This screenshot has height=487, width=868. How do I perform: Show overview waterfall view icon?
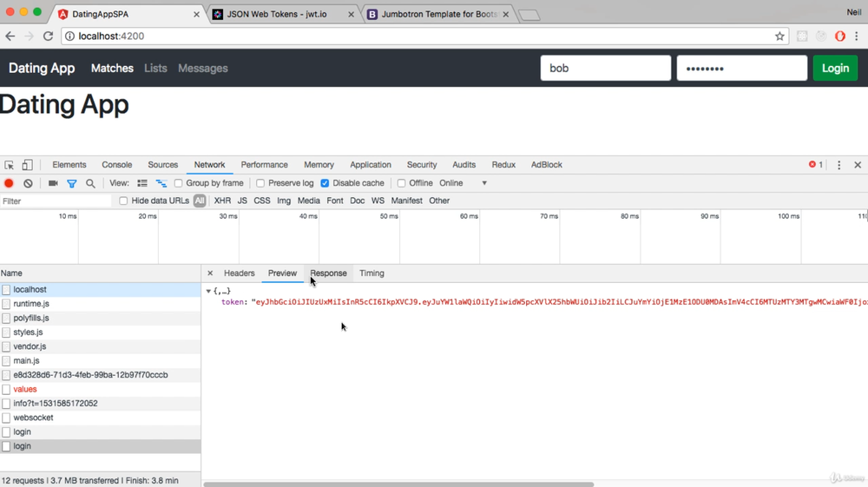pos(161,183)
